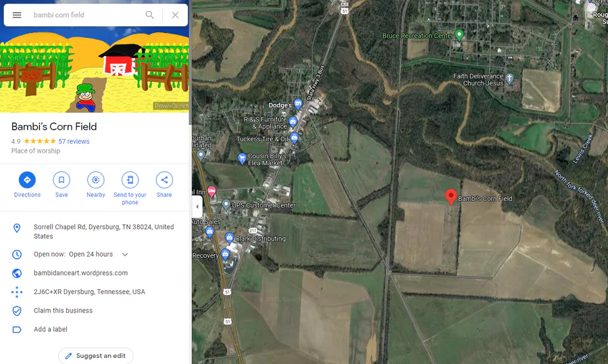Click the Bruce Recreation Center green marker
Image resolution: width=608 pixels, height=364 pixels.
[x=459, y=35]
